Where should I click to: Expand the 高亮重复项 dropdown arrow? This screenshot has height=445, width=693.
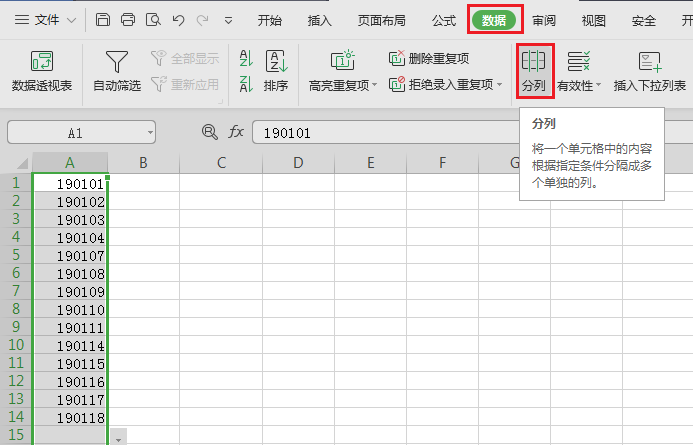click(x=374, y=85)
